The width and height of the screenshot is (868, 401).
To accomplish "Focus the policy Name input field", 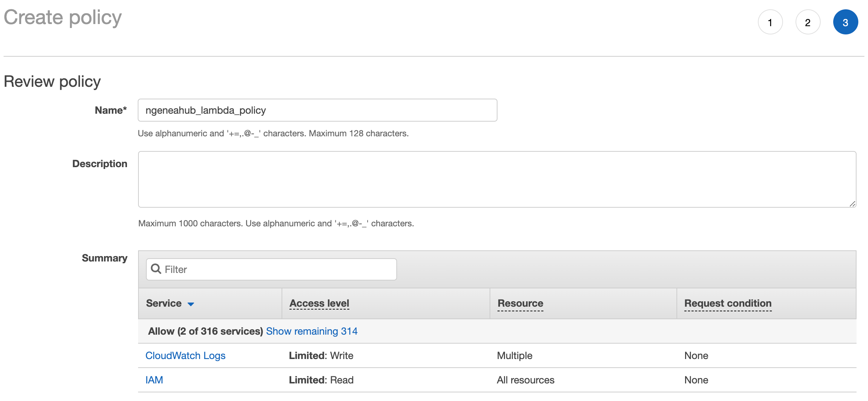I will [x=317, y=110].
